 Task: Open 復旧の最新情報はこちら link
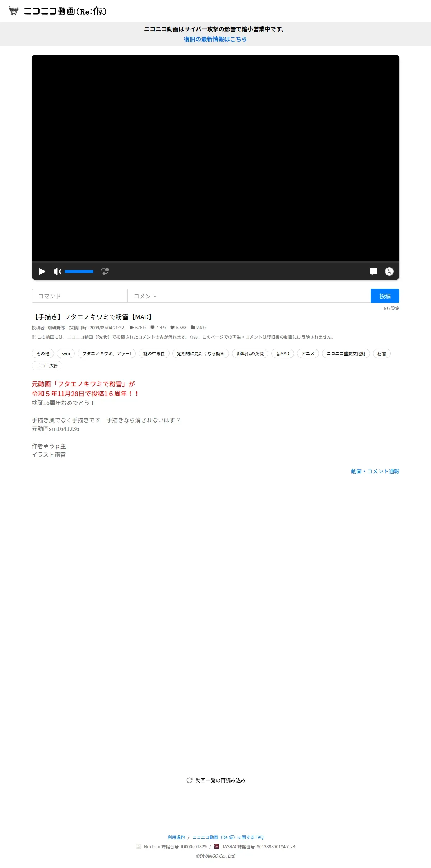click(x=215, y=39)
